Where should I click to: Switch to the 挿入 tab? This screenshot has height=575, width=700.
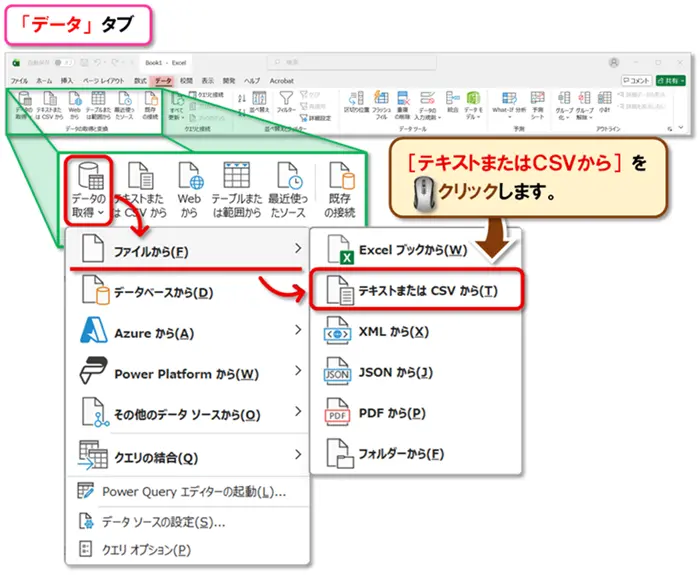pyautogui.click(x=67, y=81)
